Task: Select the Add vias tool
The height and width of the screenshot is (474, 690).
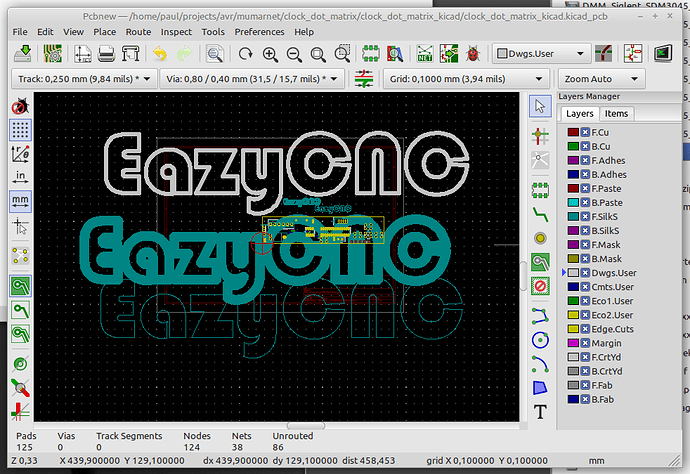Action: click(x=540, y=238)
